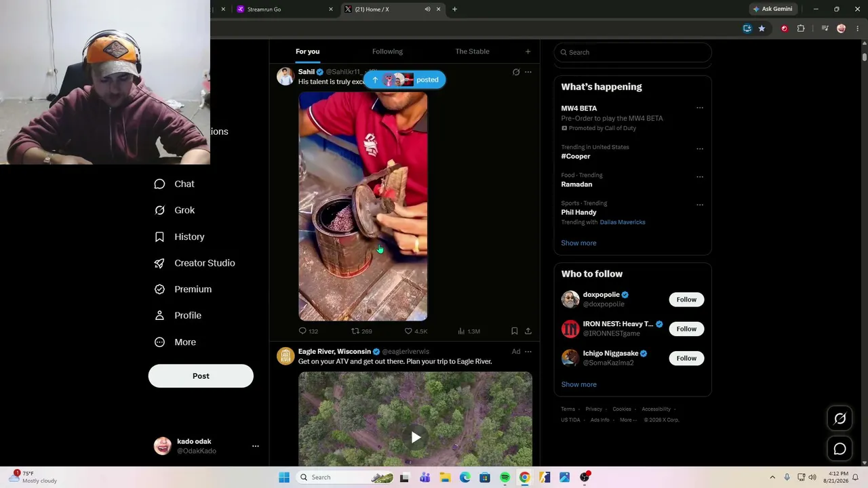Switch to the Following tab
The width and height of the screenshot is (868, 488).
coord(387,52)
